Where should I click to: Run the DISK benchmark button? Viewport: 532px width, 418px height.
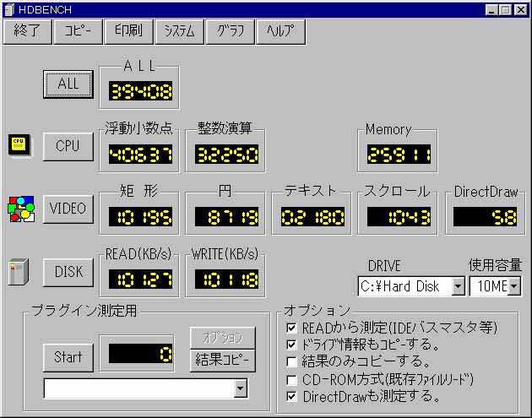click(x=68, y=272)
